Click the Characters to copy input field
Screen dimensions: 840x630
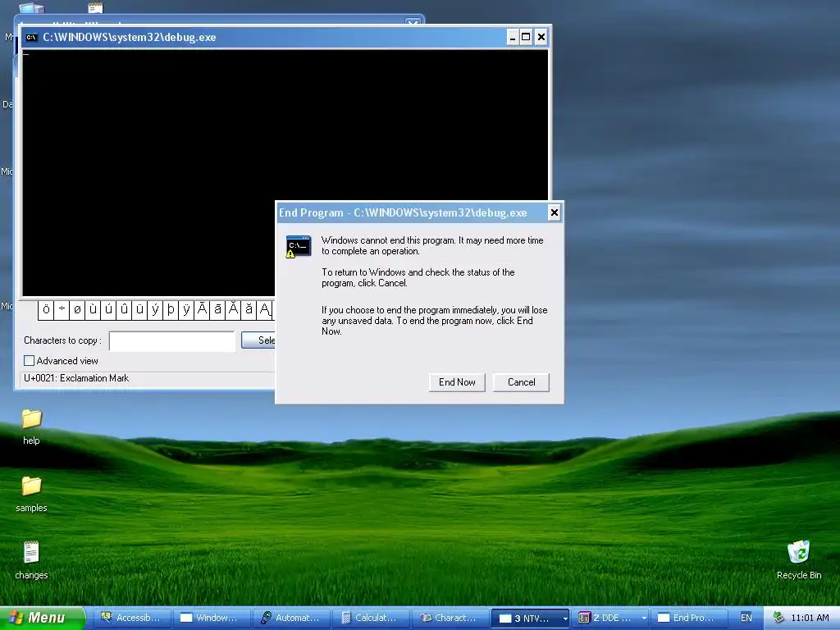172,340
